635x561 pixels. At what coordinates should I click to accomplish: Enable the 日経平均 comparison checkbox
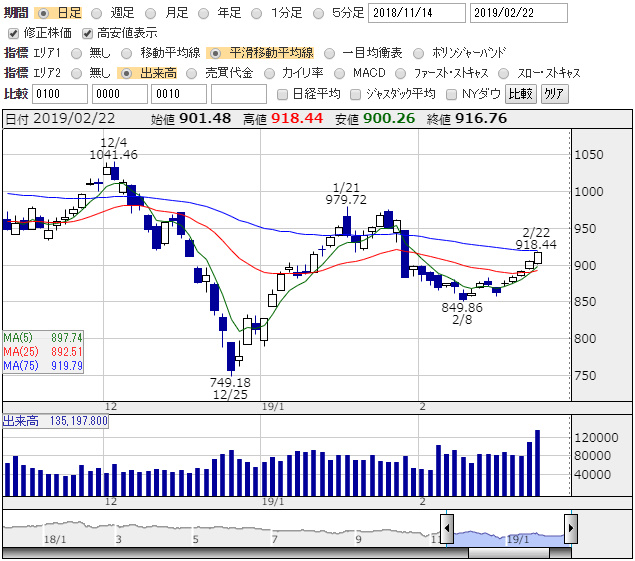coord(282,94)
